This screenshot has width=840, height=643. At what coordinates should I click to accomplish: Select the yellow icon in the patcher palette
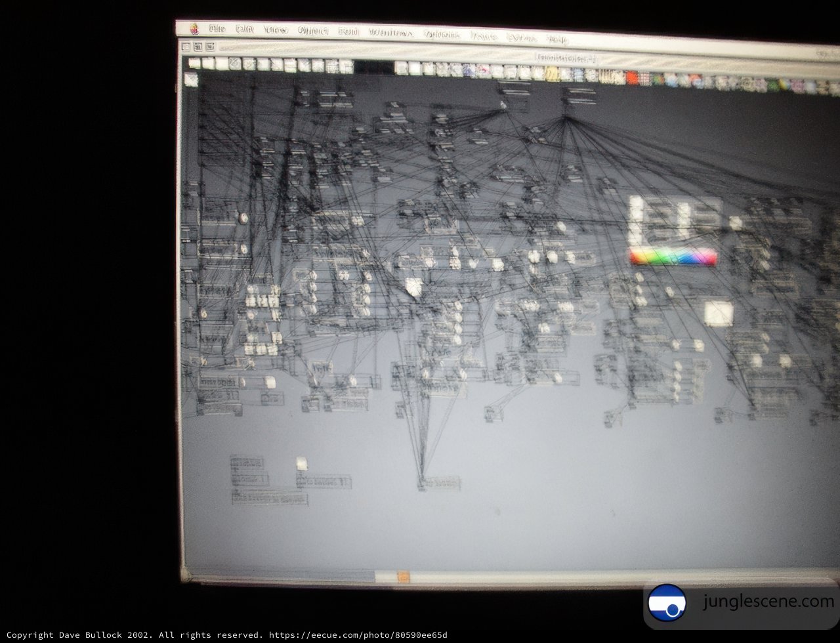point(553,73)
